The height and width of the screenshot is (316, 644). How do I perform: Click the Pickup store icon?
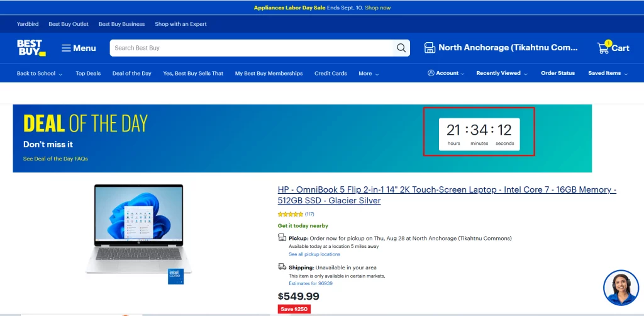282,237
